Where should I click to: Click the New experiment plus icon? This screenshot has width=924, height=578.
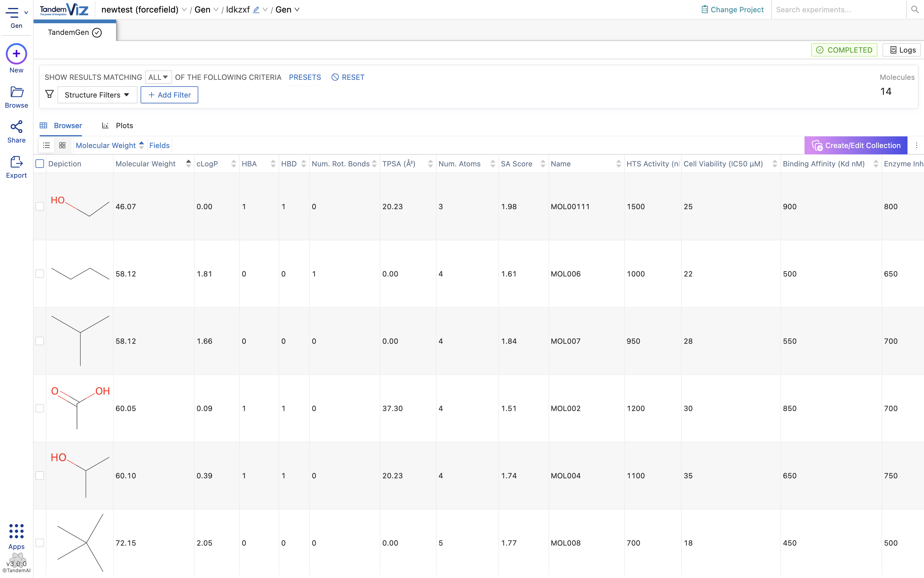click(x=16, y=54)
